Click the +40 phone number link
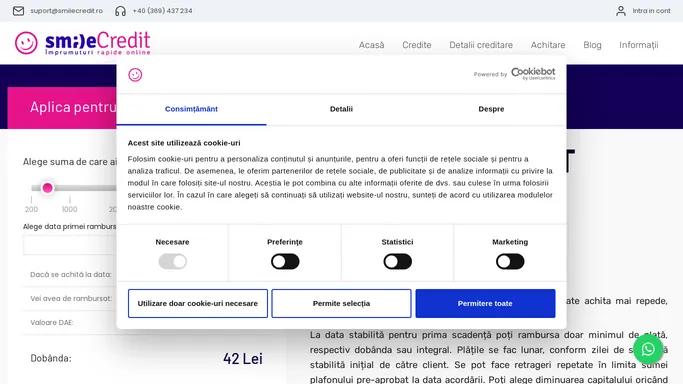This screenshot has width=683, height=384. [x=162, y=11]
